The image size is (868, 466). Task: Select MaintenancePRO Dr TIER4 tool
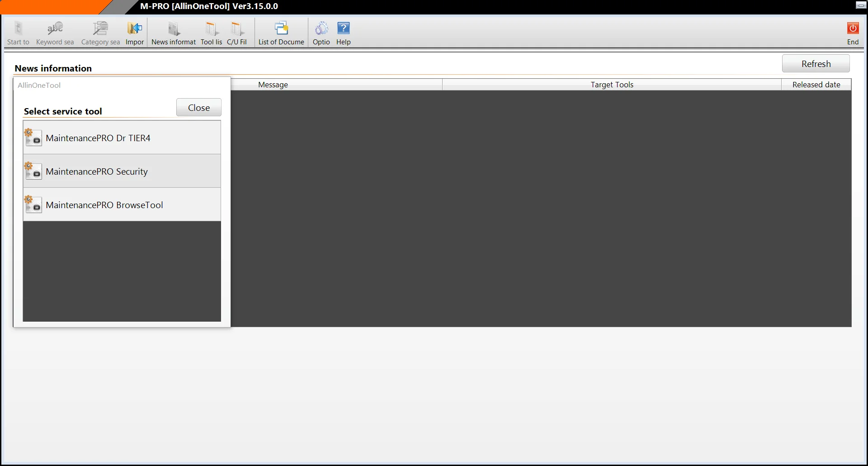tap(122, 138)
